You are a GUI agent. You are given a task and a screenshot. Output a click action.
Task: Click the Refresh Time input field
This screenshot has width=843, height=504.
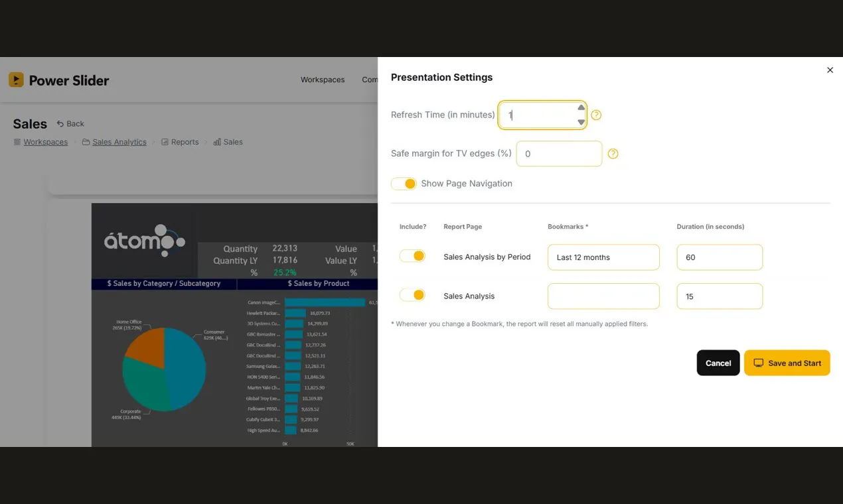tap(542, 115)
